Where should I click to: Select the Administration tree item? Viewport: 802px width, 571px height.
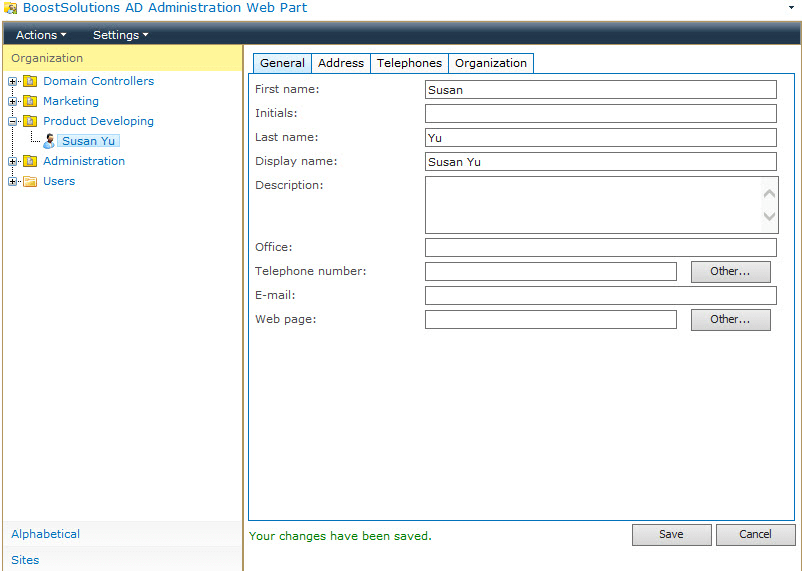tap(84, 161)
